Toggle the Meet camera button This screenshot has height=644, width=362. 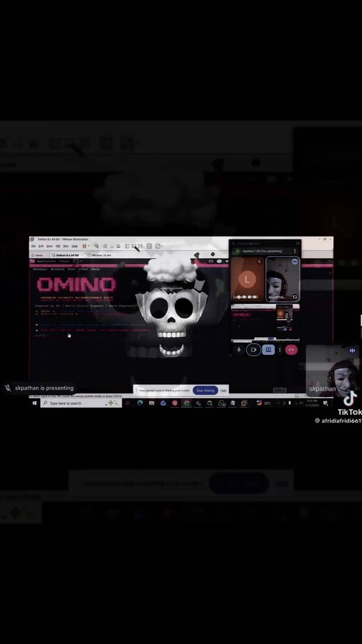253,350
